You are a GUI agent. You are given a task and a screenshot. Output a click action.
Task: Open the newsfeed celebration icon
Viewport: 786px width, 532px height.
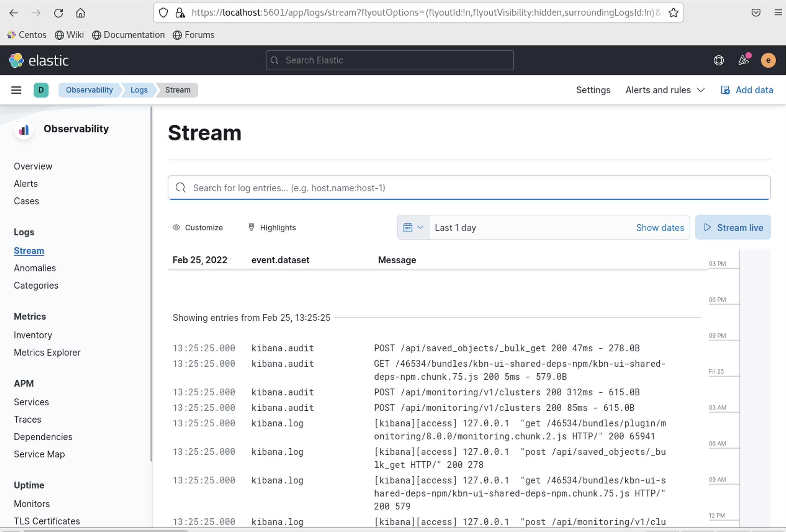point(743,60)
